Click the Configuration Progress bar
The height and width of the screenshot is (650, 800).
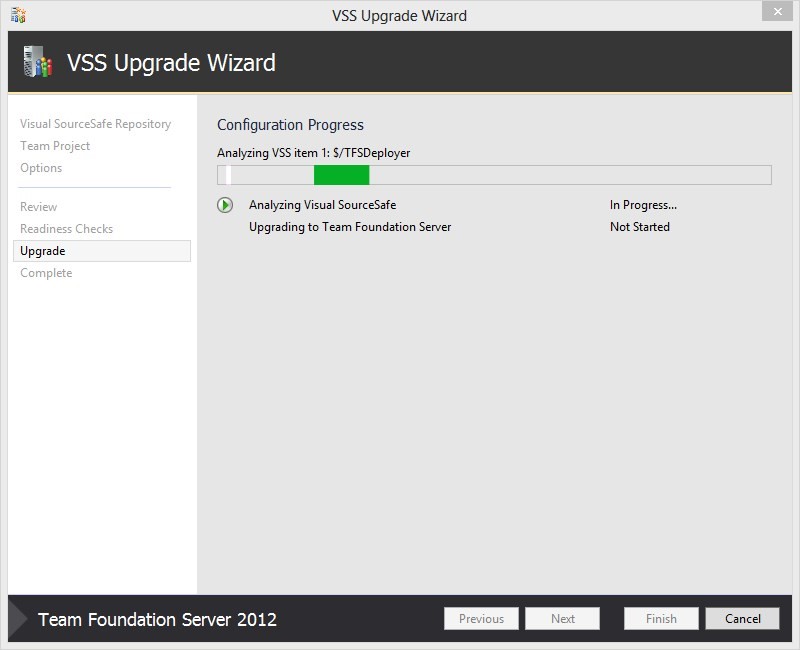pos(494,174)
